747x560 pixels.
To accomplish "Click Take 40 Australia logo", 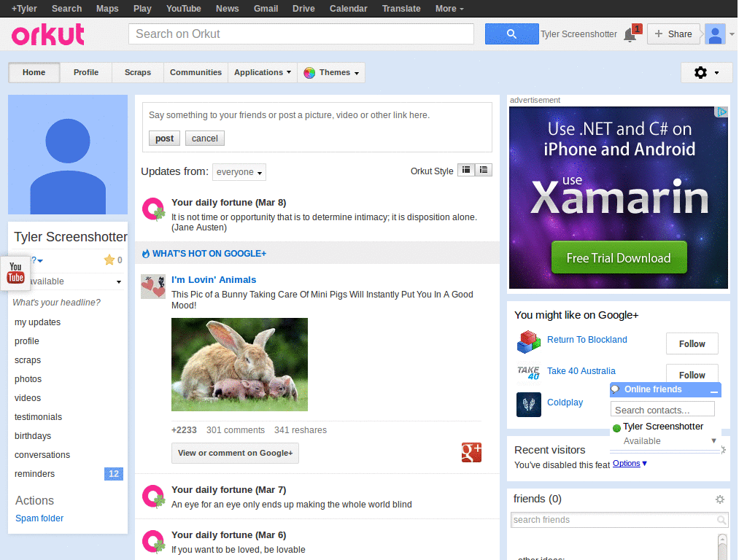I will [528, 373].
